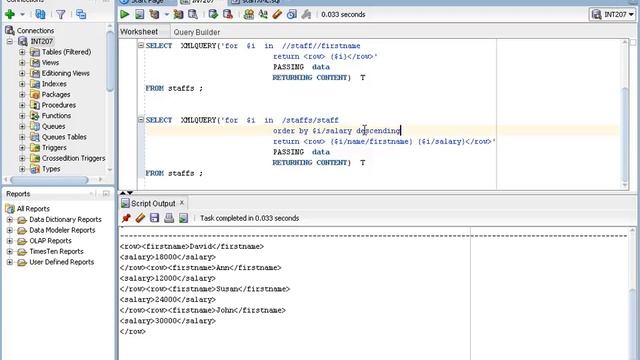
Task: Switch to the Worksheet tab
Action: (x=139, y=32)
